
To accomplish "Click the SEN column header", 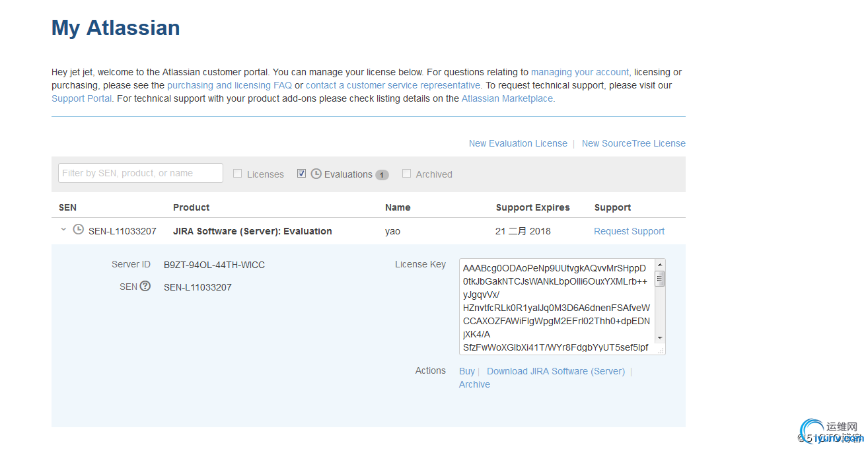I will (67, 207).
